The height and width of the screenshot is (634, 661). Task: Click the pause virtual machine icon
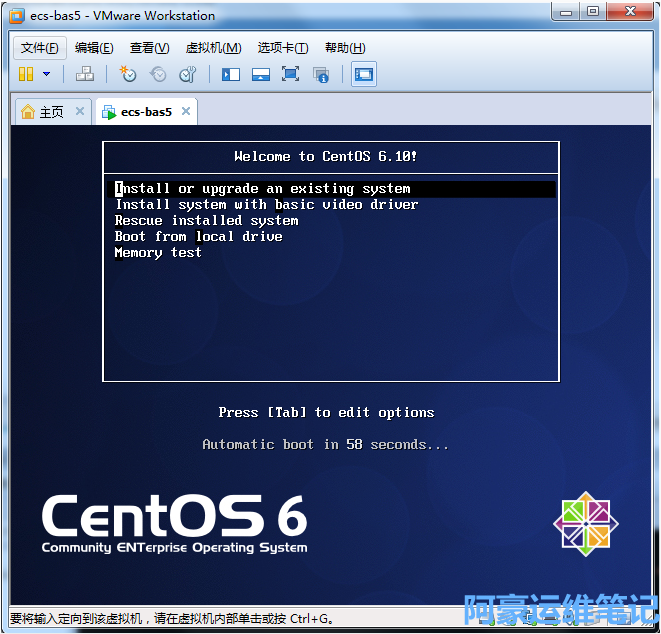coord(26,74)
